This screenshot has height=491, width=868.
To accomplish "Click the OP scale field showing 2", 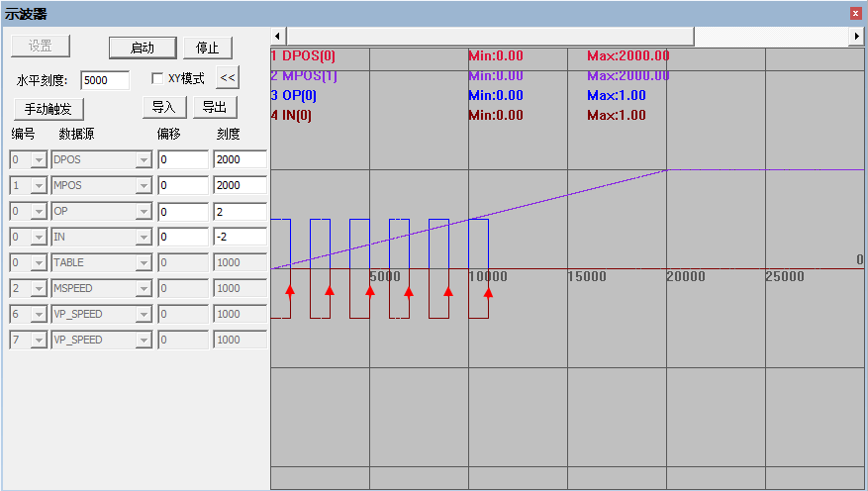I will point(241,212).
